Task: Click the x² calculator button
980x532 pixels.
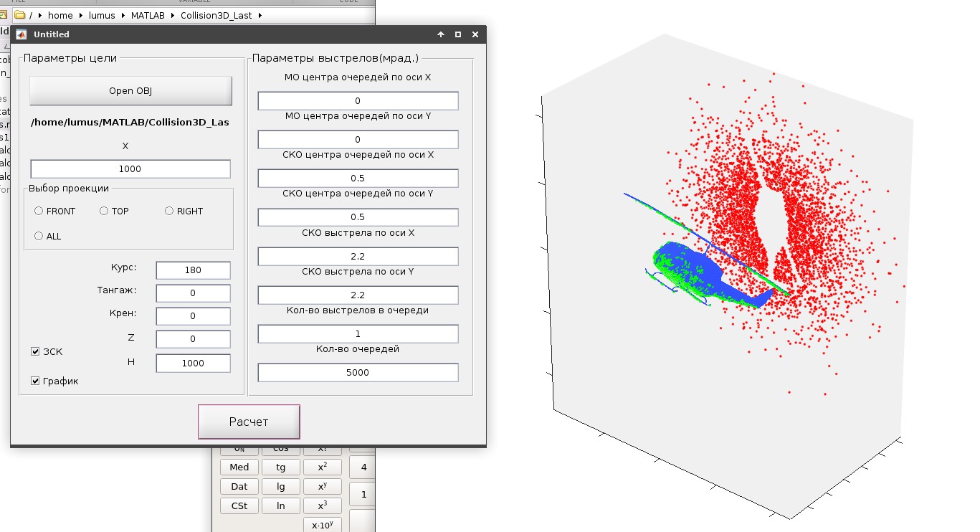Action: click(323, 467)
